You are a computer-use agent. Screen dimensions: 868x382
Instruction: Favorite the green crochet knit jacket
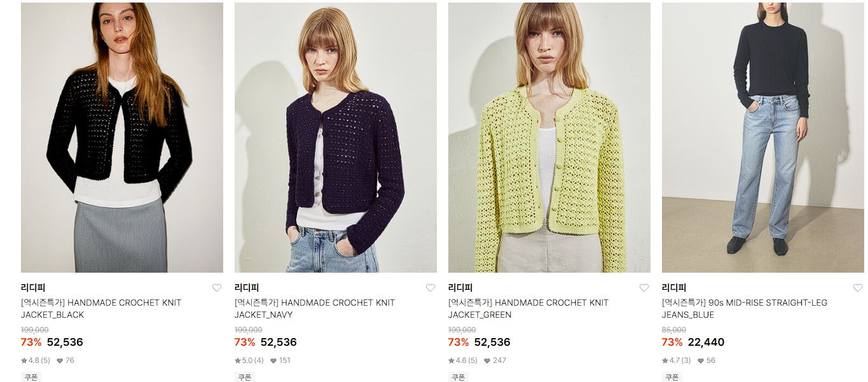pos(644,288)
